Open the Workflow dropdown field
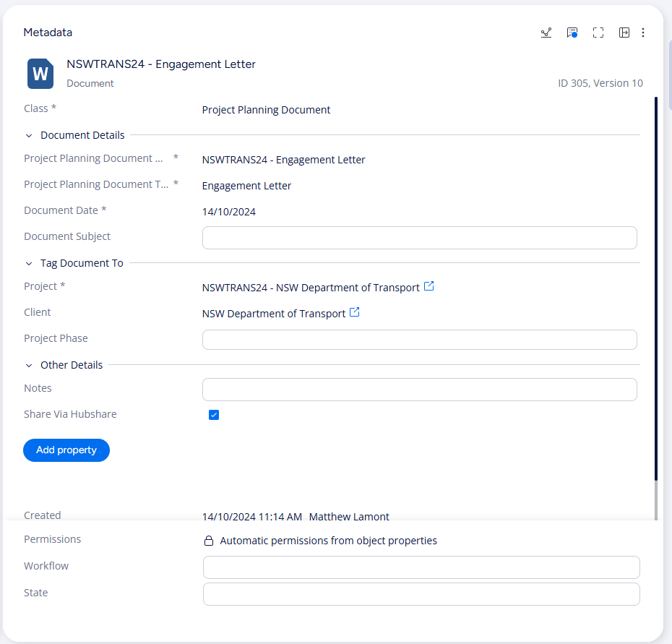The width and height of the screenshot is (672, 644). [x=421, y=567]
